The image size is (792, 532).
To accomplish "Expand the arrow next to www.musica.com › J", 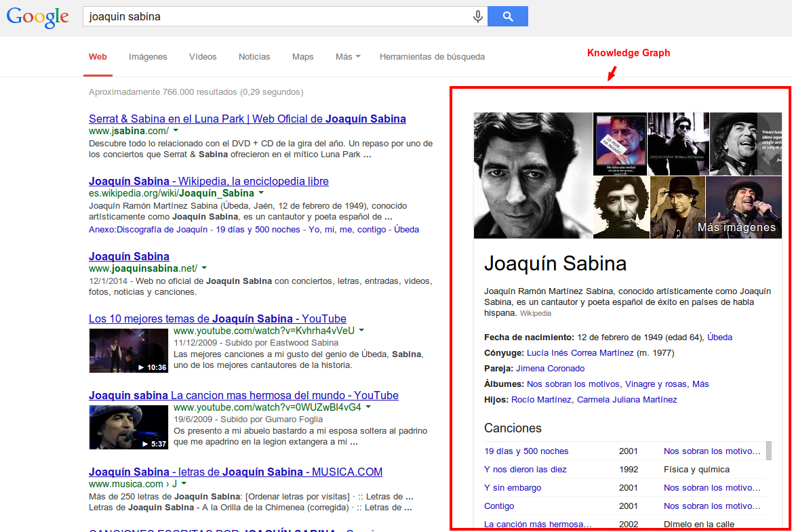I will (x=184, y=484).
